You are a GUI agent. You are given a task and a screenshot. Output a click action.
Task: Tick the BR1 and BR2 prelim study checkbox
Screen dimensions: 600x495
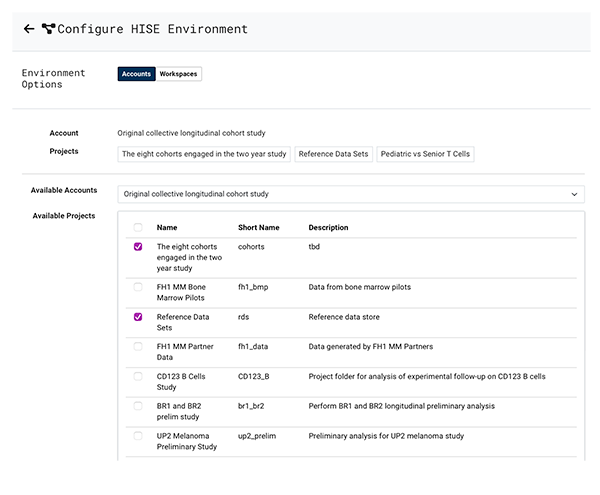138,406
